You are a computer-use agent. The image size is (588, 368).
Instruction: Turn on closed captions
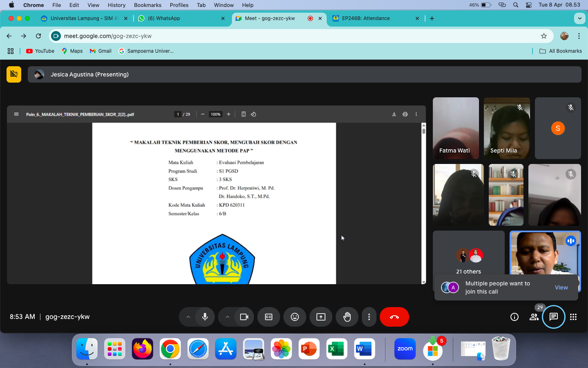[269, 317]
